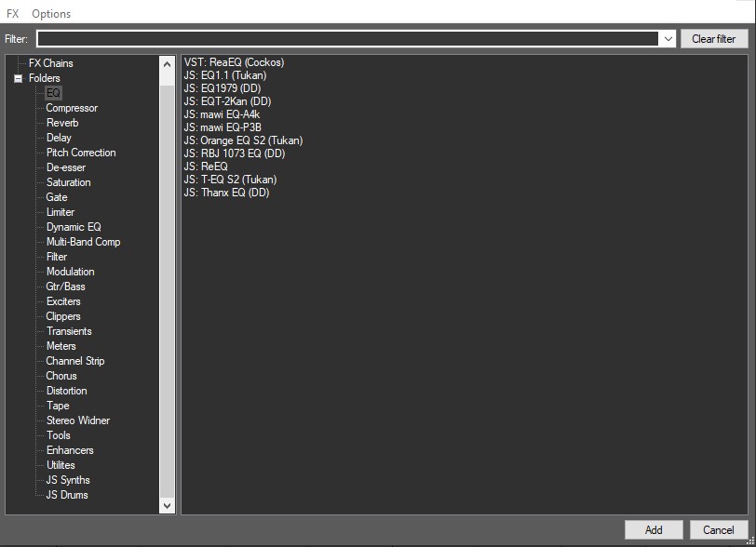Select the Channel Strip folder
756x547 pixels.
[x=74, y=361]
